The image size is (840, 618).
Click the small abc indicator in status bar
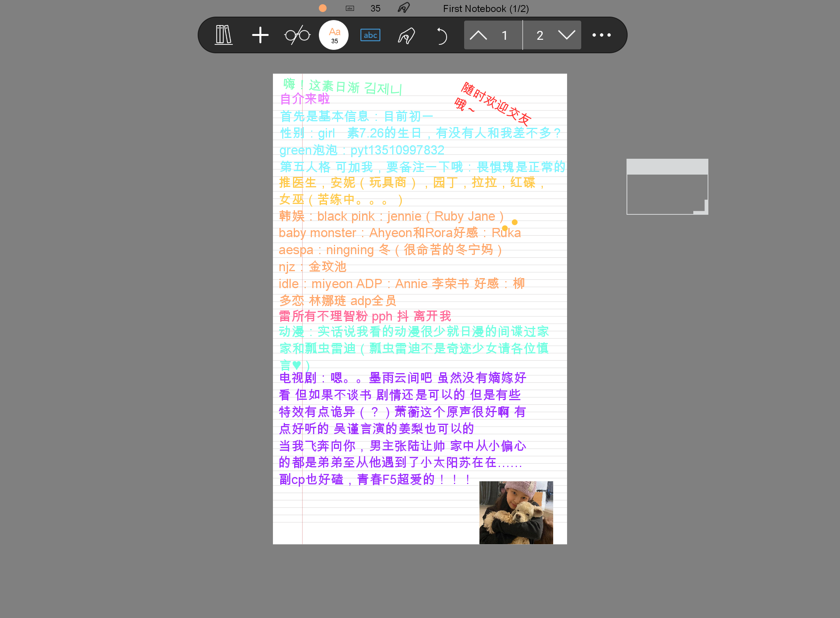350,8
